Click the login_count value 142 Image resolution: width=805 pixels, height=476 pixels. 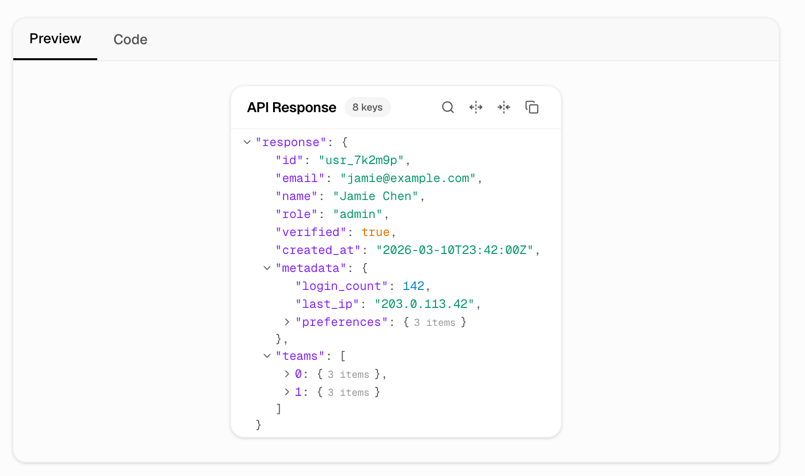pos(413,286)
